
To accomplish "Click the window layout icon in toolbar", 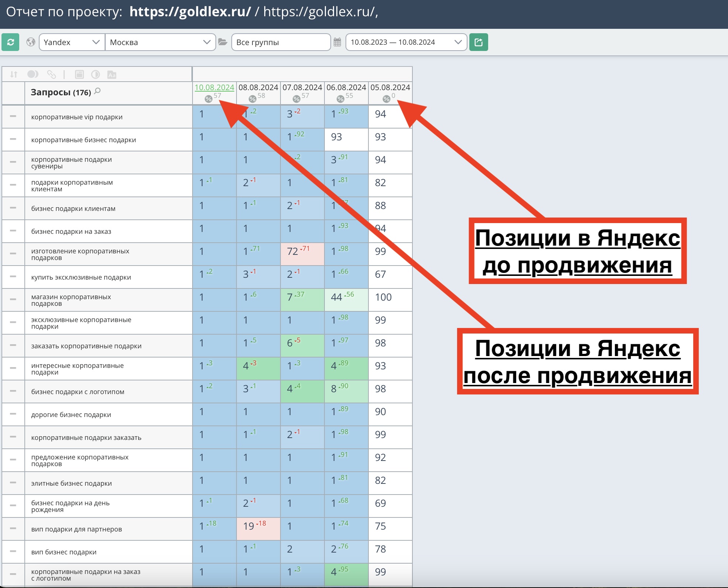I will 79,75.
